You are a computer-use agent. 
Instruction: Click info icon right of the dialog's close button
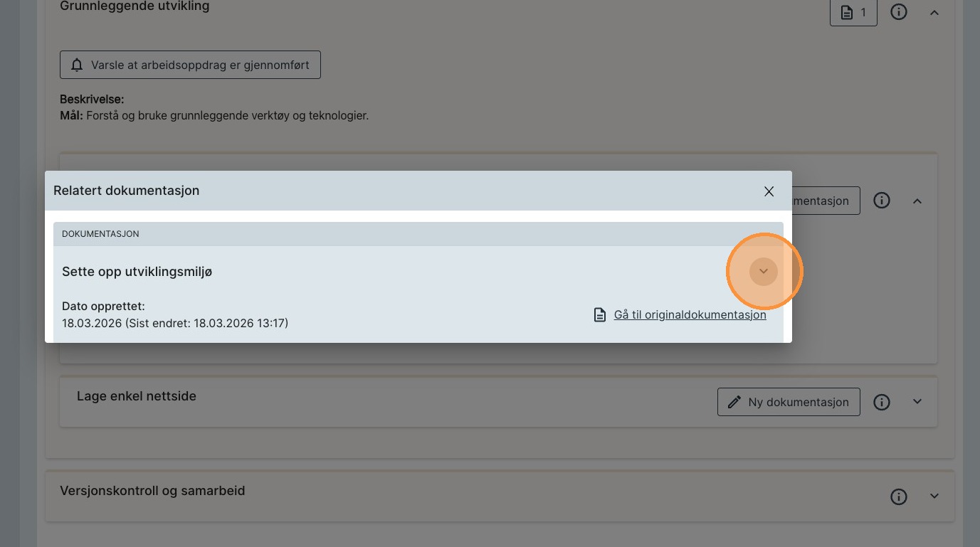882,201
